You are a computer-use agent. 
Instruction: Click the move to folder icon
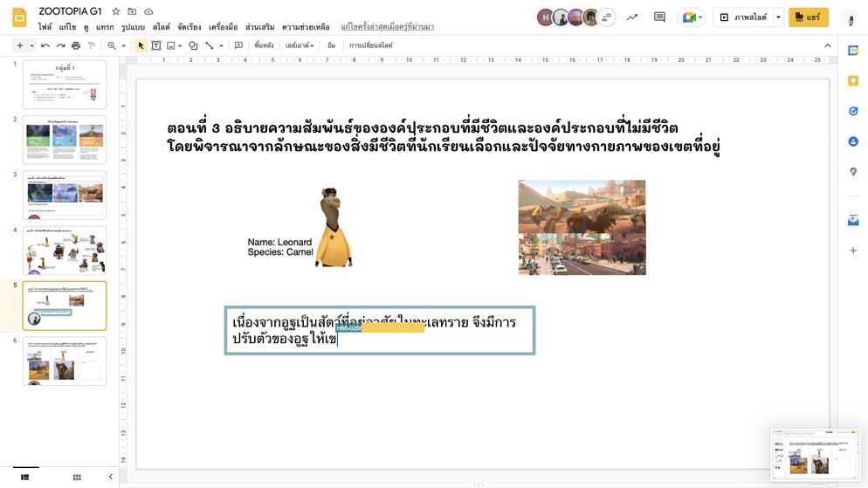[x=132, y=11]
